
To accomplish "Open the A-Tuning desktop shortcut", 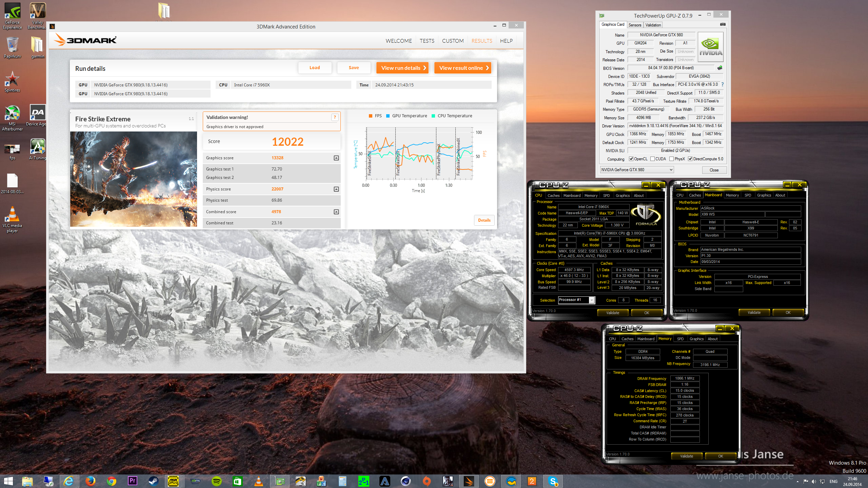I will [38, 149].
